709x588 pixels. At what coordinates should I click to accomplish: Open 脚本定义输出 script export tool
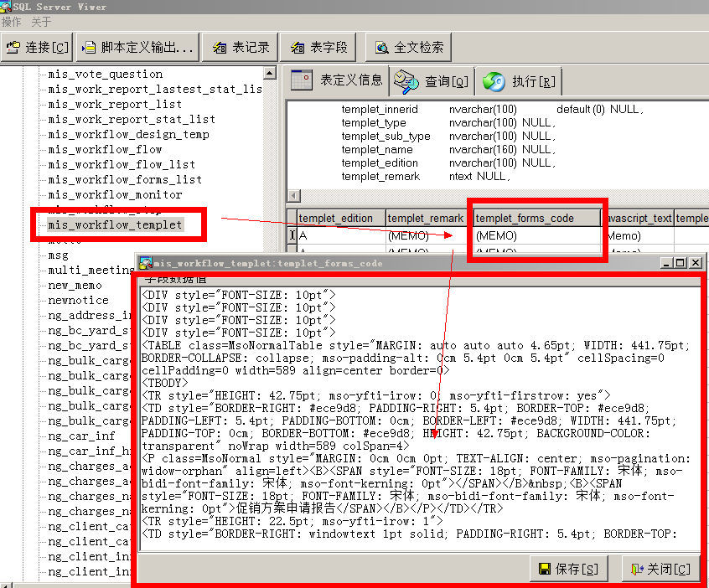point(138,48)
